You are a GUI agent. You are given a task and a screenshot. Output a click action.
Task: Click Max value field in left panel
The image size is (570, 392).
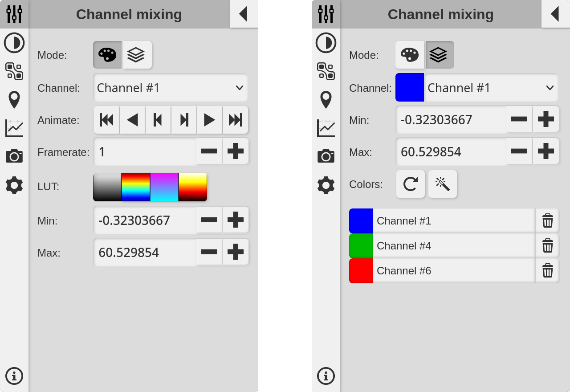[145, 253]
